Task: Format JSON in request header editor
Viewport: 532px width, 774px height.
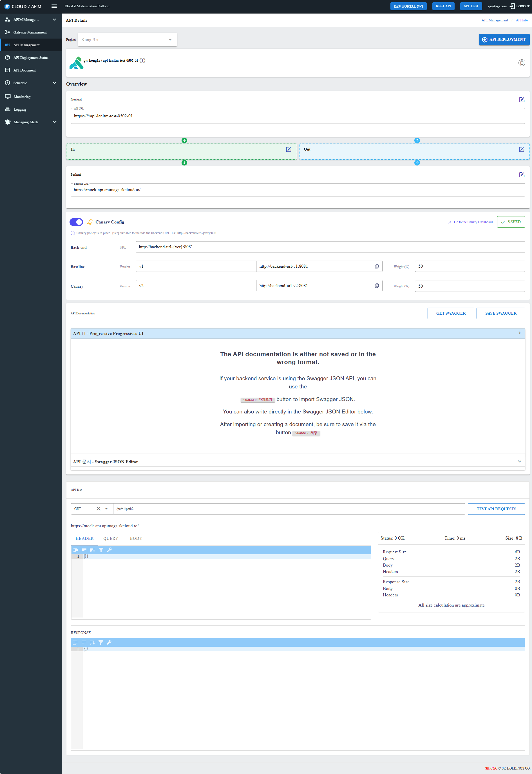Action: [x=76, y=550]
